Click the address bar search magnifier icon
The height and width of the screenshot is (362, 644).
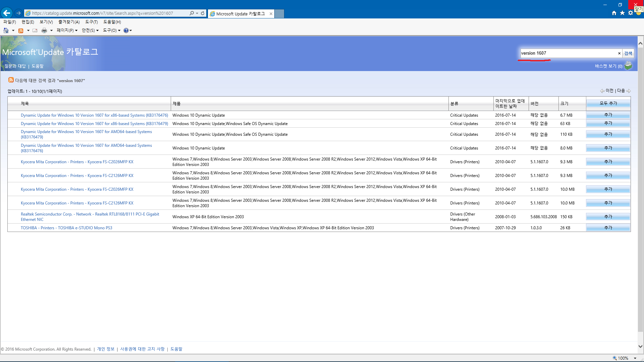tap(192, 13)
